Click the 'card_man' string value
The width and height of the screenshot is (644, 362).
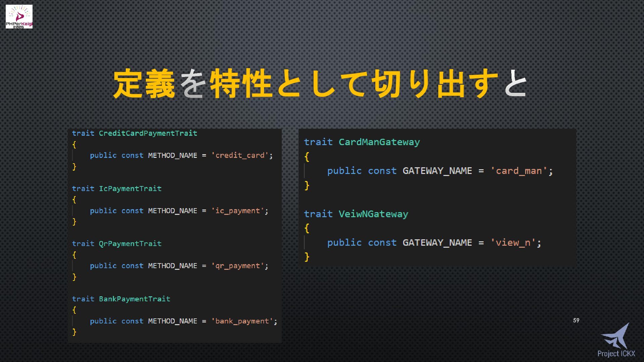tap(519, 171)
